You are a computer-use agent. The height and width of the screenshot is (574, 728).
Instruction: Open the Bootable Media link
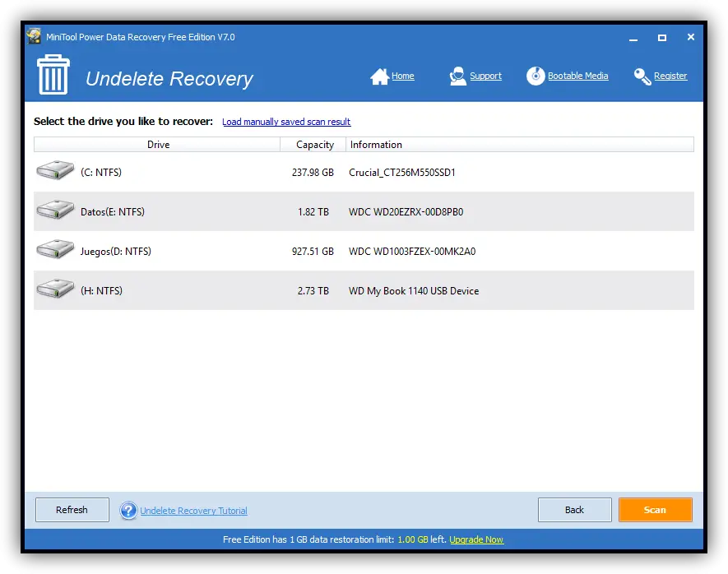pyautogui.click(x=577, y=76)
